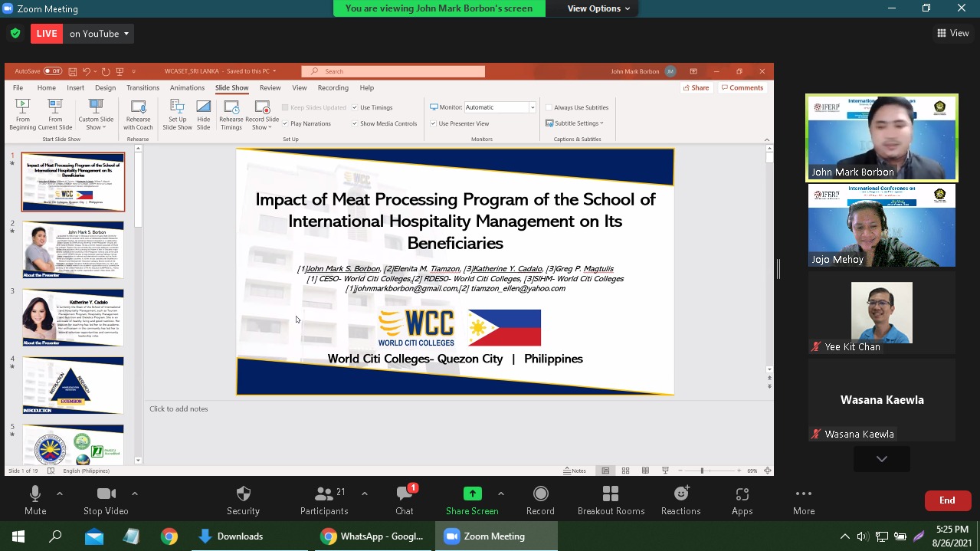Stop Video in Zoom toolbar
980x551 pixels.
106,500
